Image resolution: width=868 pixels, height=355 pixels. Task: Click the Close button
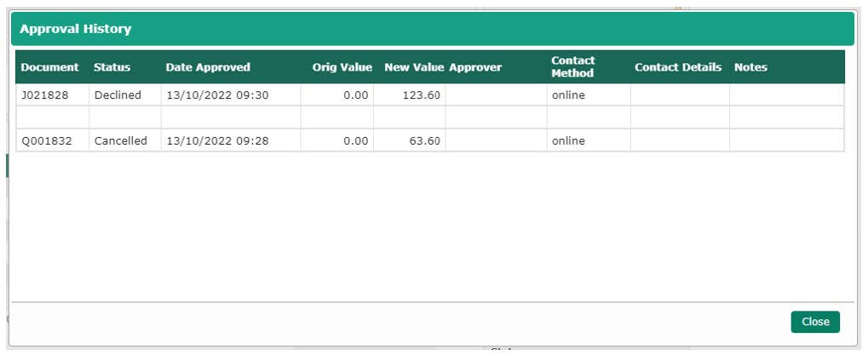coord(814,322)
